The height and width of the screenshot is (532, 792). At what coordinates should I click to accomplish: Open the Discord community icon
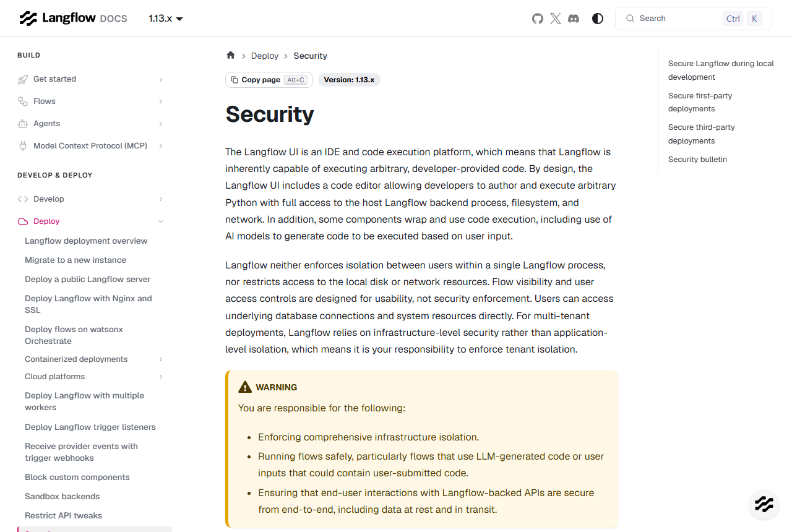click(x=574, y=19)
